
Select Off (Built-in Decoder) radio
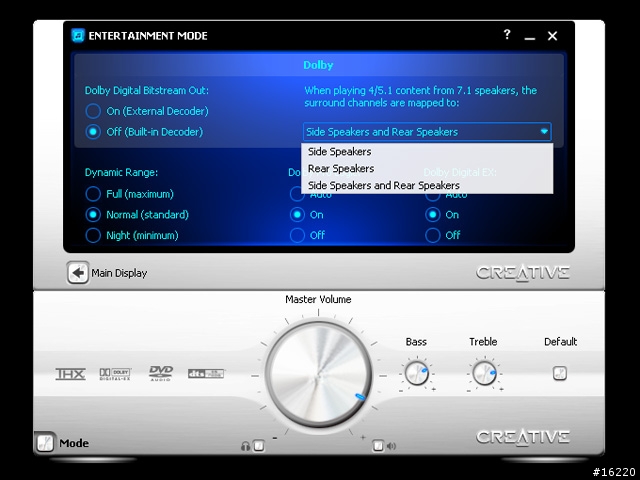tap(93, 132)
